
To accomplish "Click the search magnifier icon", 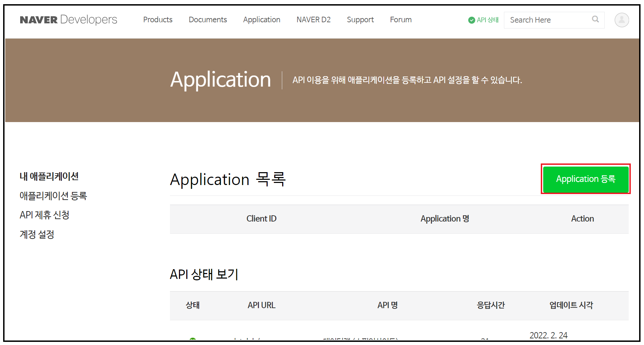I will [x=595, y=19].
